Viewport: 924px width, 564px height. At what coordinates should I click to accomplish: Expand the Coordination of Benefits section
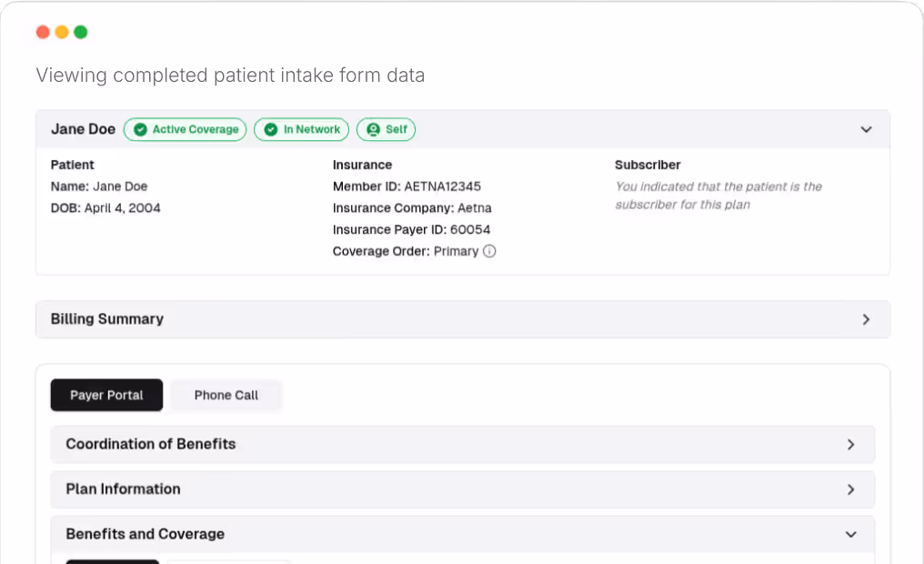[851, 444]
